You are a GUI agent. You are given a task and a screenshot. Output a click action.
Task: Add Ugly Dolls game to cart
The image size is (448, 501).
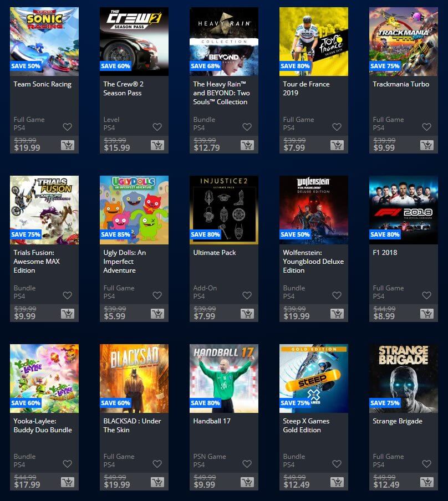click(157, 314)
